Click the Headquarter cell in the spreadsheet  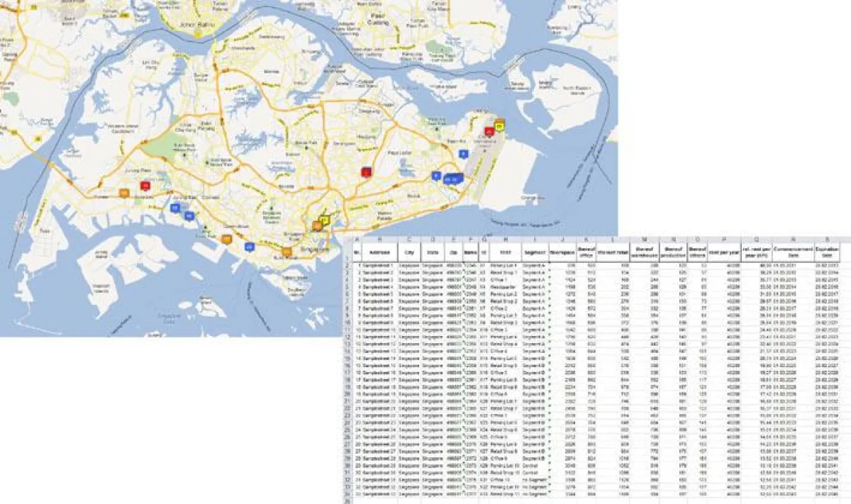502,286
